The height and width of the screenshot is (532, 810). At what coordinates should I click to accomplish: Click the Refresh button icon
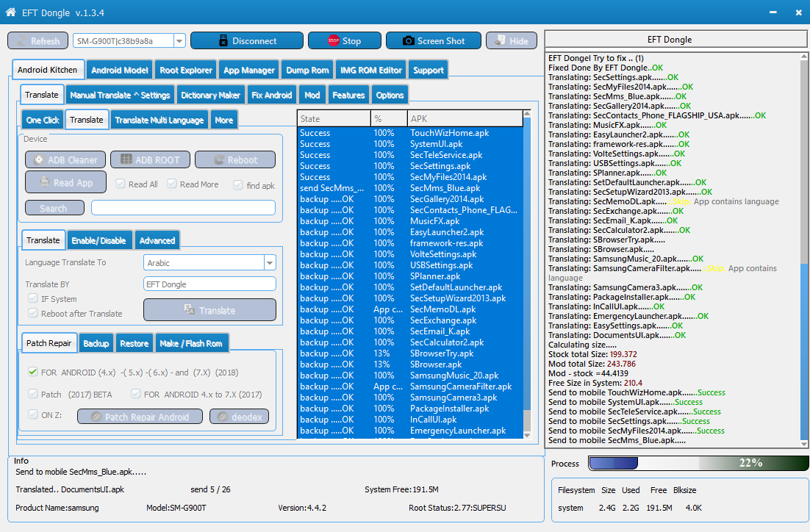coord(22,41)
